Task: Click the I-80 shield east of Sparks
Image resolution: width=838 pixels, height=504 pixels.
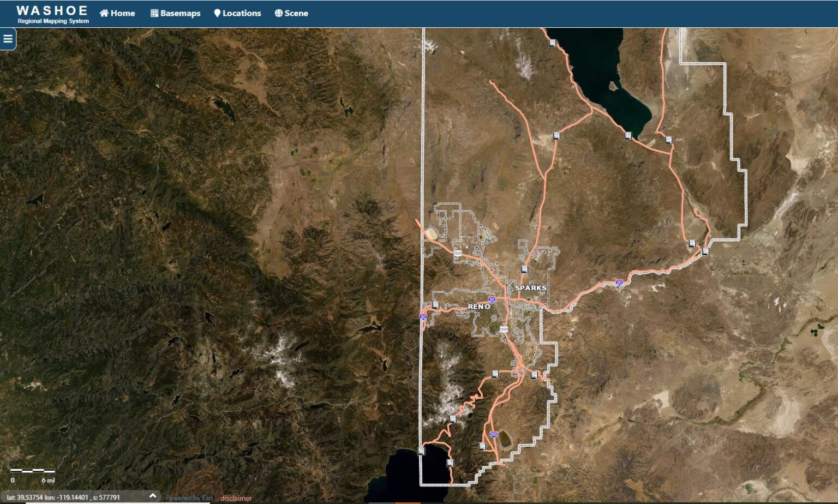Action: 619,283
